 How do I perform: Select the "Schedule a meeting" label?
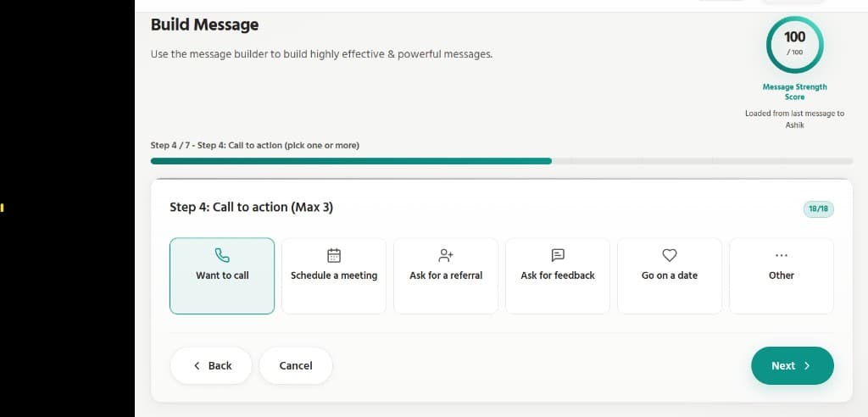tap(334, 275)
